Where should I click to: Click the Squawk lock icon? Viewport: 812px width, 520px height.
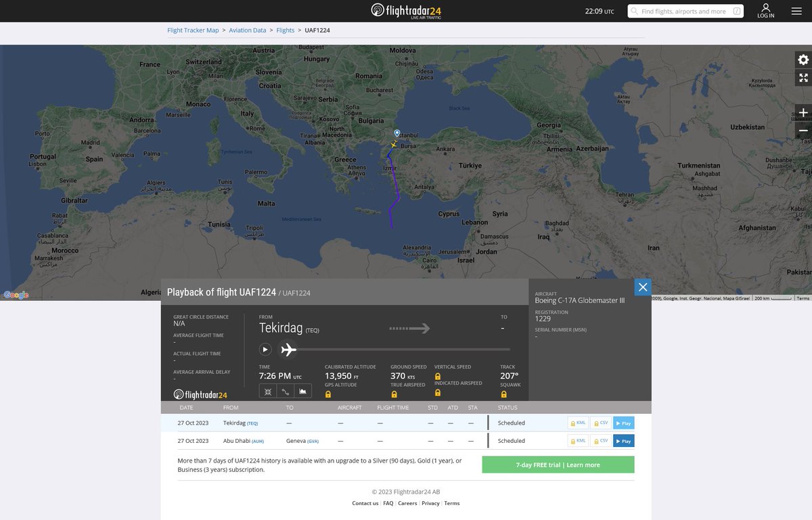tap(503, 394)
